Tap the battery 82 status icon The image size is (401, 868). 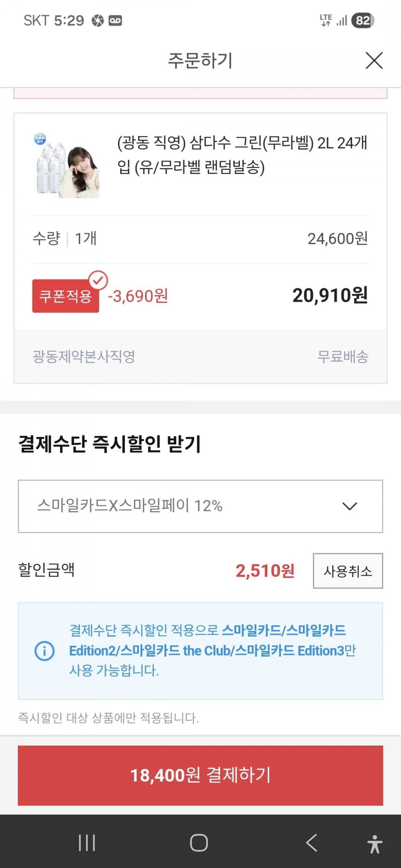point(363,20)
